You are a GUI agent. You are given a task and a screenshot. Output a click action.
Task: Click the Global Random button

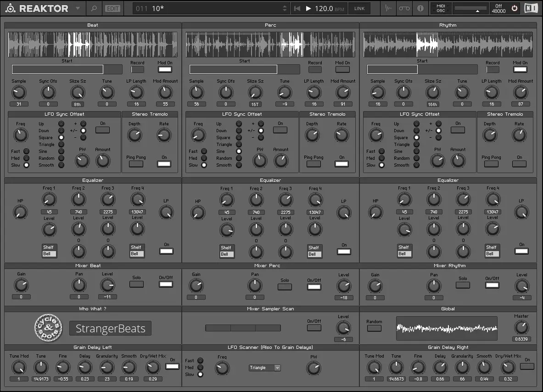click(375, 328)
